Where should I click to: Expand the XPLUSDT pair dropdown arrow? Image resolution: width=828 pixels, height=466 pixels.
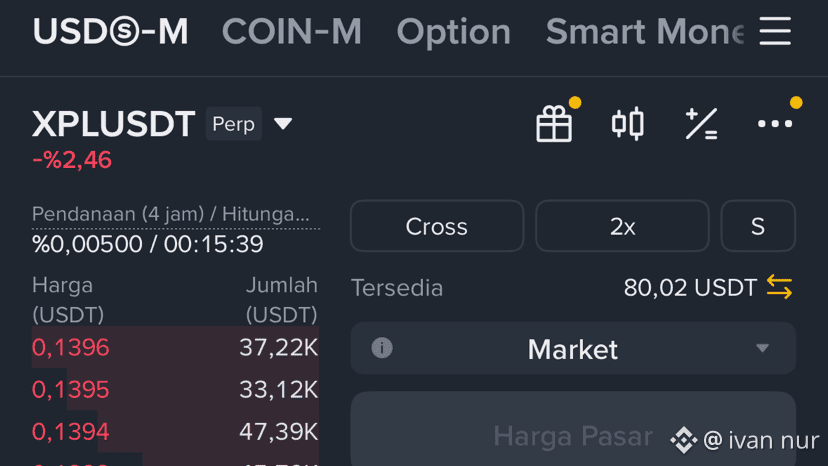283,124
